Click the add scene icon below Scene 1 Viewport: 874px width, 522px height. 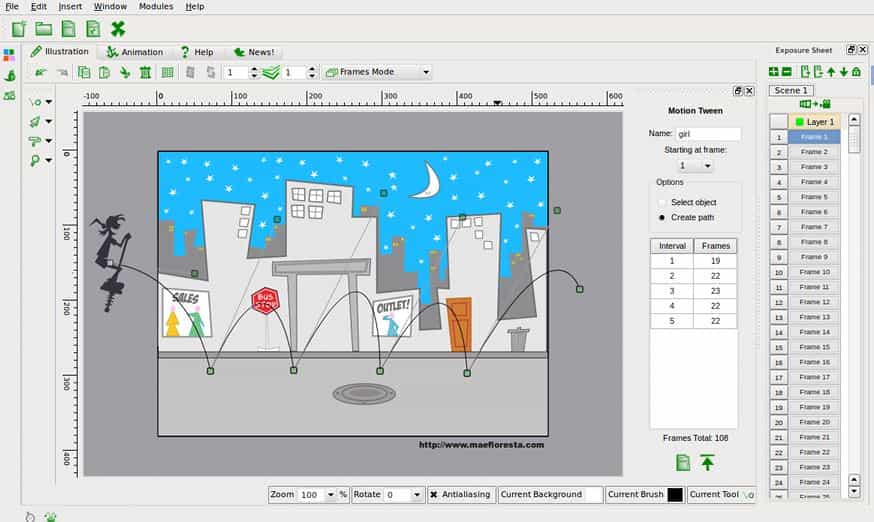click(x=815, y=104)
